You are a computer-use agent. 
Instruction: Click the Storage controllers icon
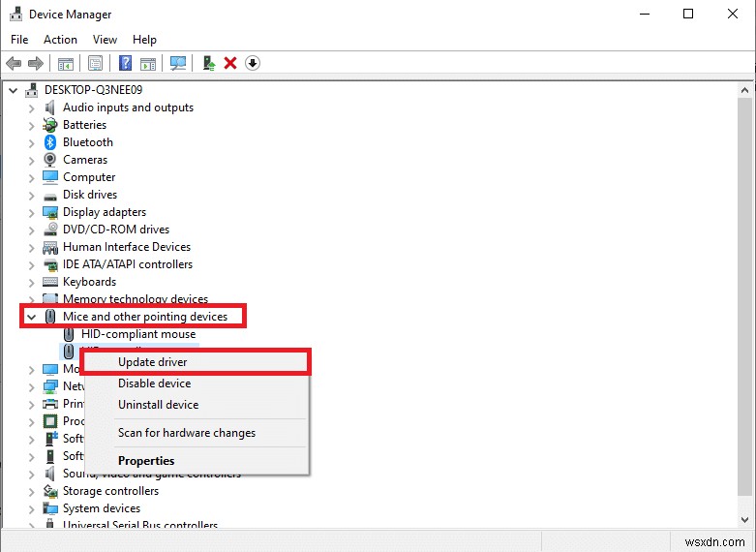[x=50, y=491]
